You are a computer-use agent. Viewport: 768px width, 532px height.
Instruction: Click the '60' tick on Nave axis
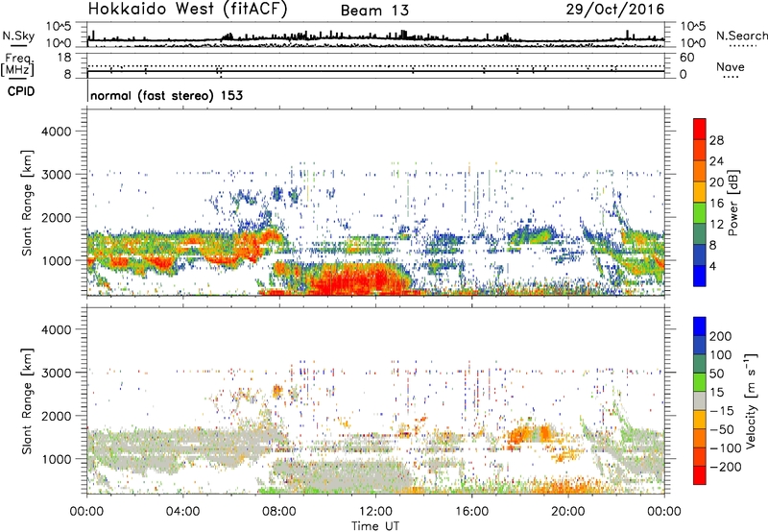pos(686,58)
